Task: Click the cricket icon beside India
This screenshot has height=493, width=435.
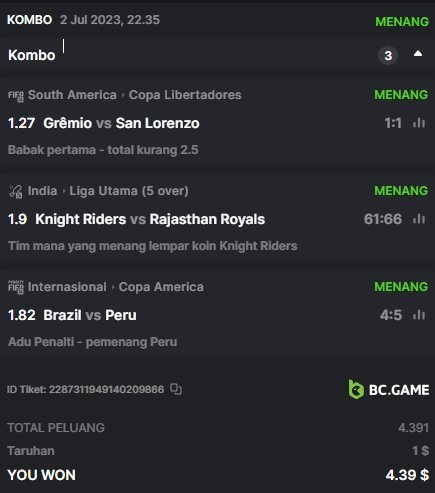Action: pos(16,192)
